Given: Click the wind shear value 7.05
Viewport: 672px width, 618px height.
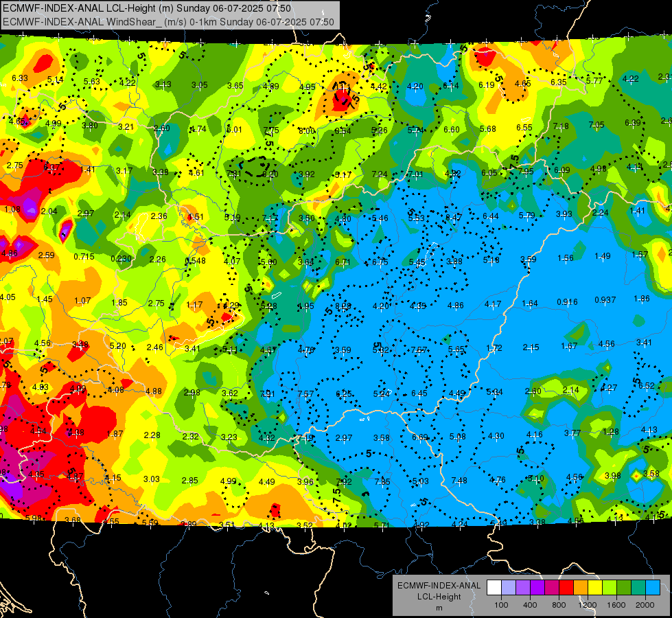Looking at the screenshot, I should coord(596,125).
